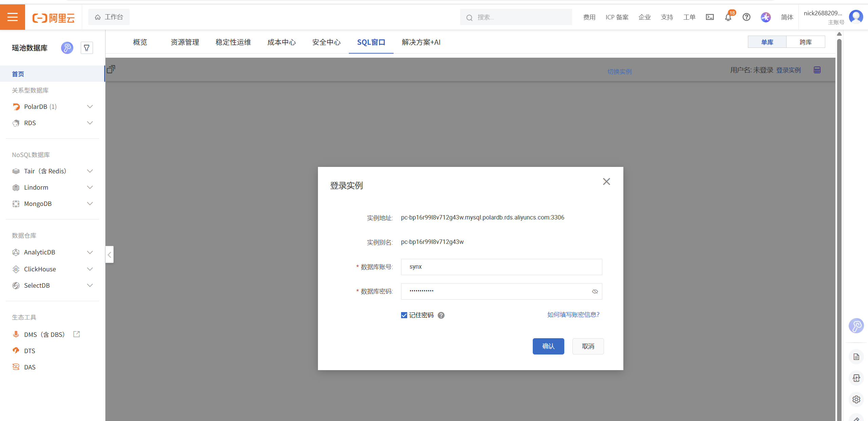Expand the Lindorm chevron

coord(90,187)
